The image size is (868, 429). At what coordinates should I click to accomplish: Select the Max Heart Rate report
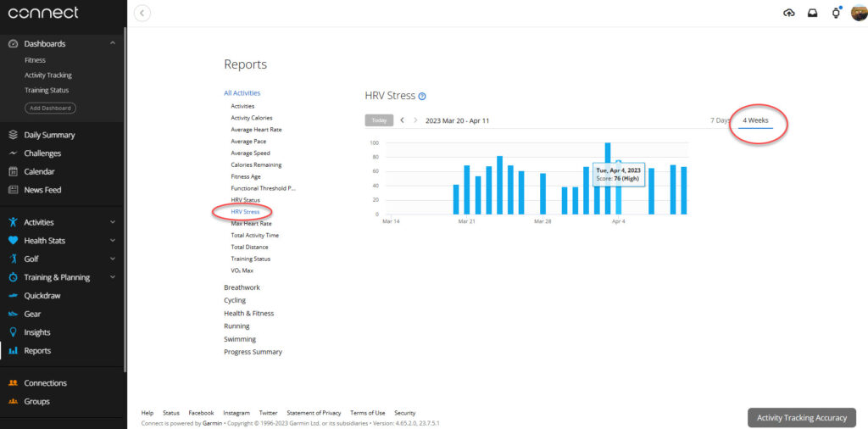251,224
